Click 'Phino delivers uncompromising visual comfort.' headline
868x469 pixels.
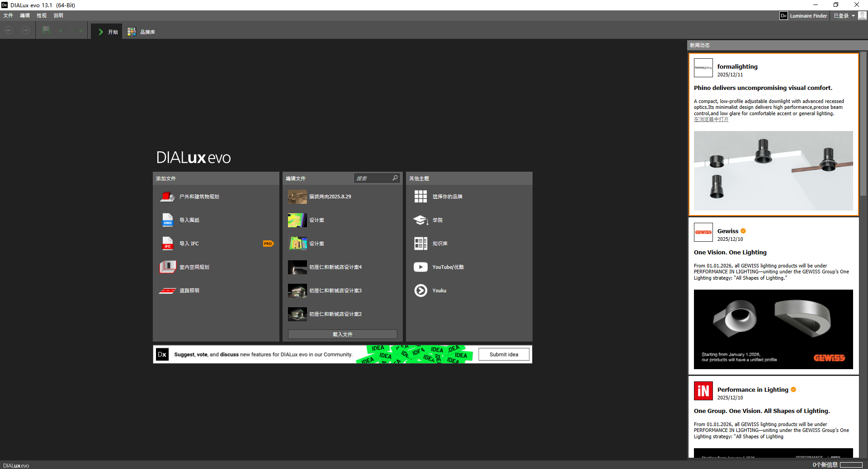click(763, 88)
